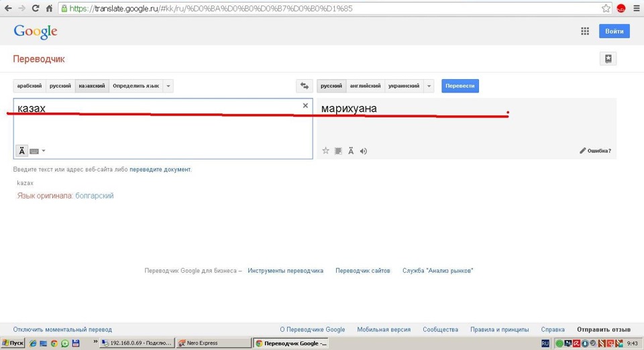Open the virtual keyboard icon

[34, 151]
